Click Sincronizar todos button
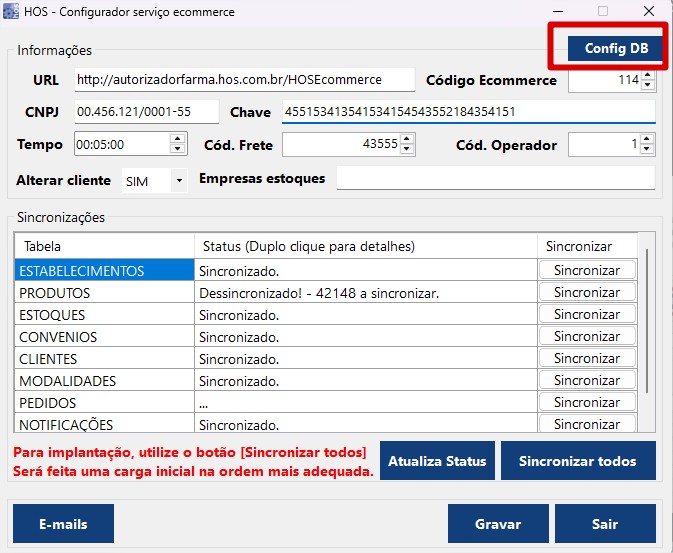Viewport: 673px width, 553px height. click(577, 461)
